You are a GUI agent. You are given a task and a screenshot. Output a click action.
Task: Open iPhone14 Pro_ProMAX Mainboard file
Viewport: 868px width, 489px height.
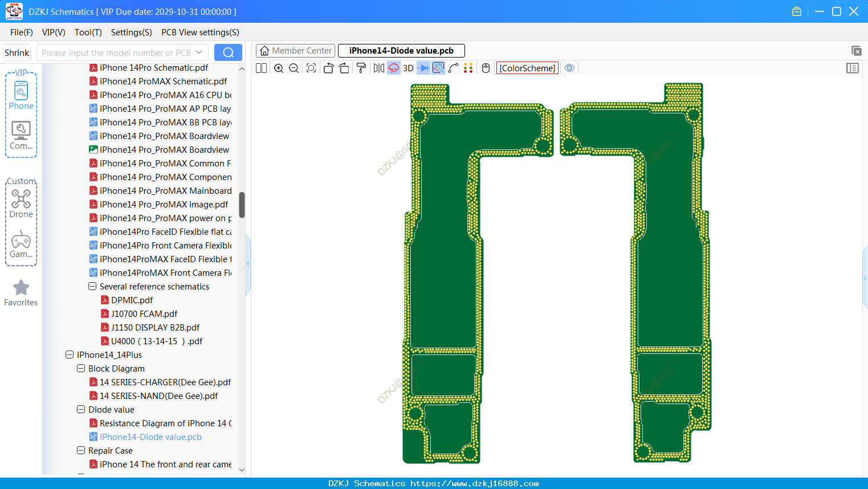pos(165,191)
